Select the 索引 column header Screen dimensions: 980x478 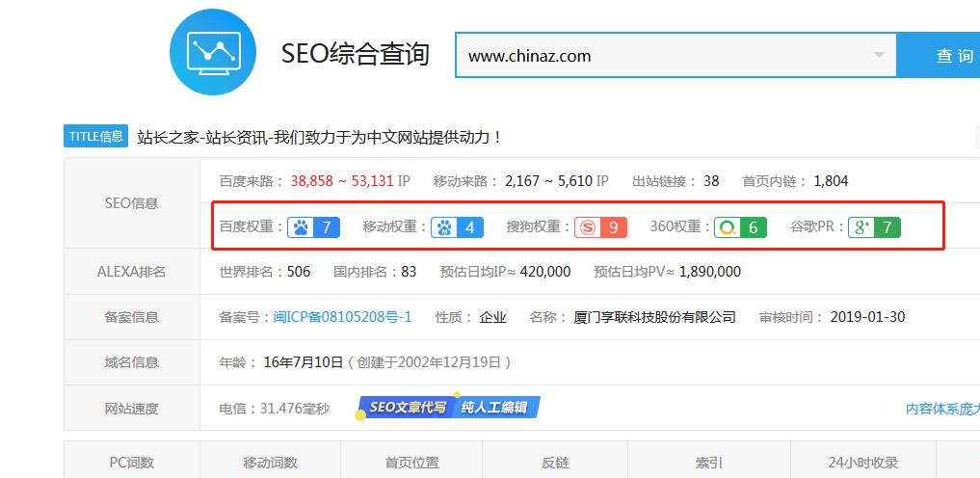coord(709,463)
